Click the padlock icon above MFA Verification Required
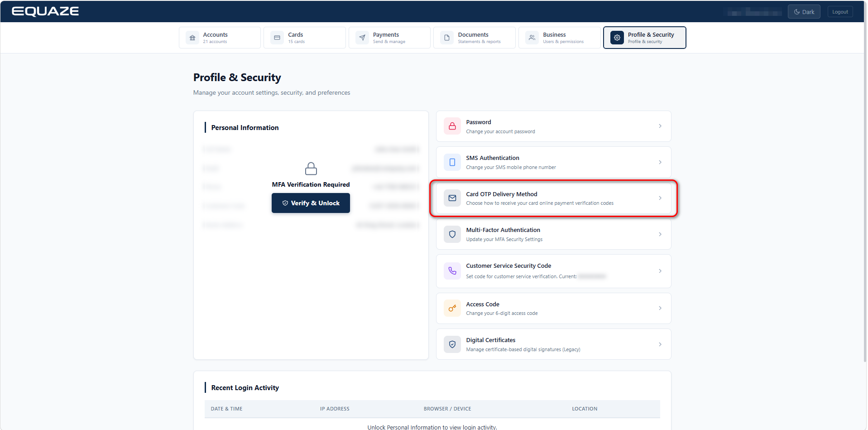The height and width of the screenshot is (430, 868). pos(311,169)
